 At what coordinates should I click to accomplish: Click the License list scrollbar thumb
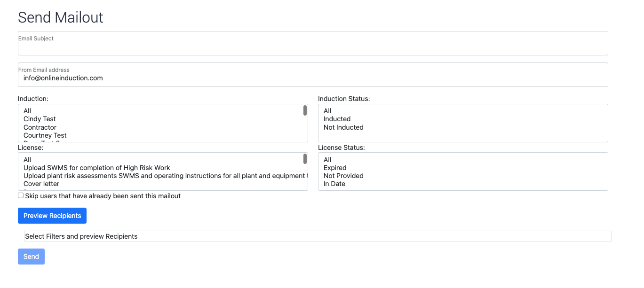[305, 159]
